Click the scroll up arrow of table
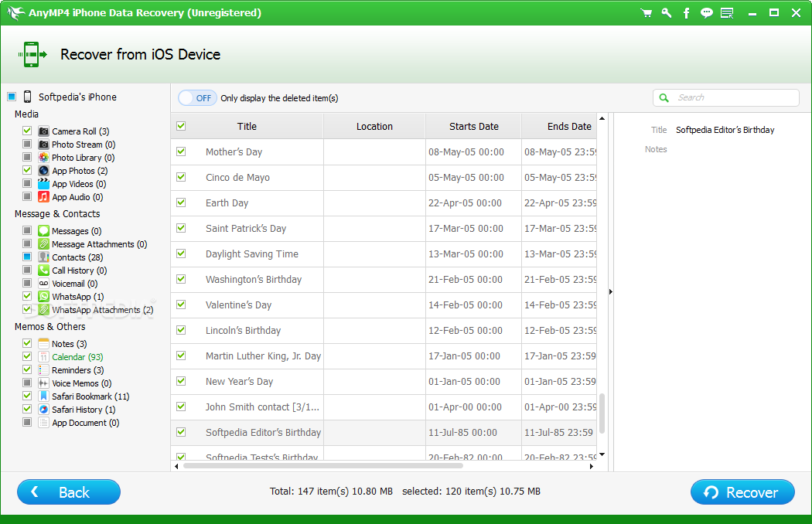Screen dimensions: 812x524 [x=602, y=118]
